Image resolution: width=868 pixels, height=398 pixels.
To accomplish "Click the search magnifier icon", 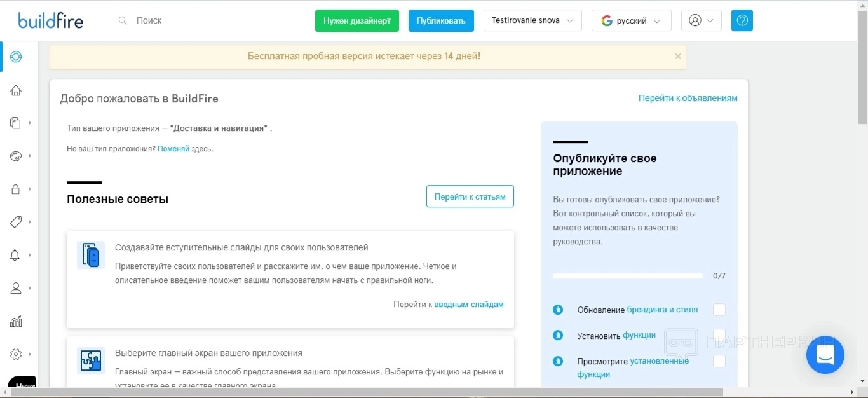I will (123, 20).
